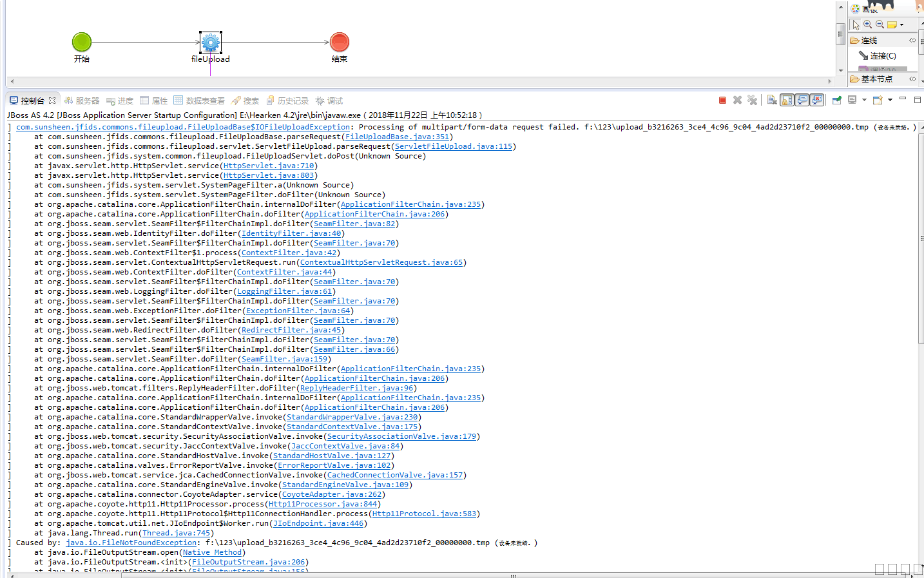Click JBoss AS 4.2 launch description text

click(244, 115)
